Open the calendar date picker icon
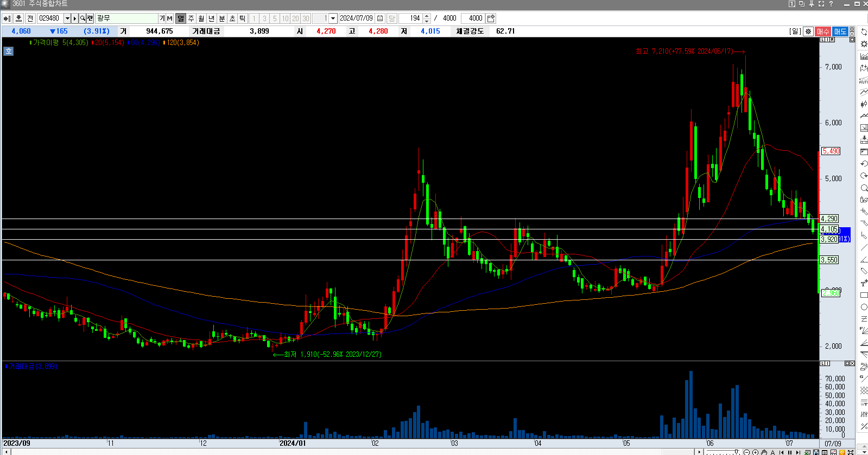 pyautogui.click(x=380, y=18)
